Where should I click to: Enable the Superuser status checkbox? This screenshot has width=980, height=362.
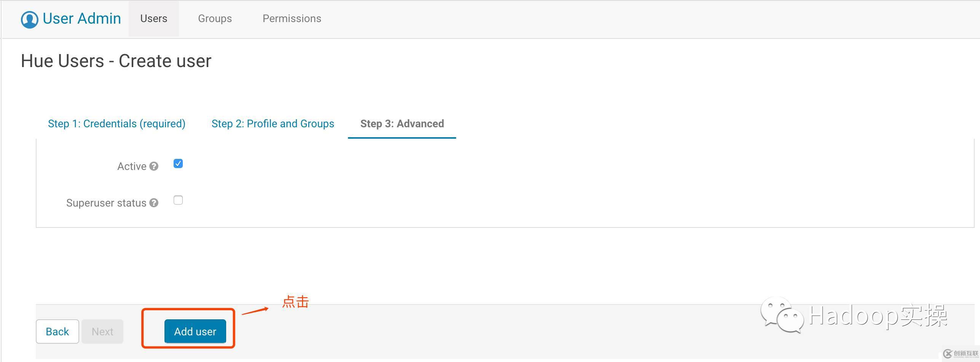[178, 200]
